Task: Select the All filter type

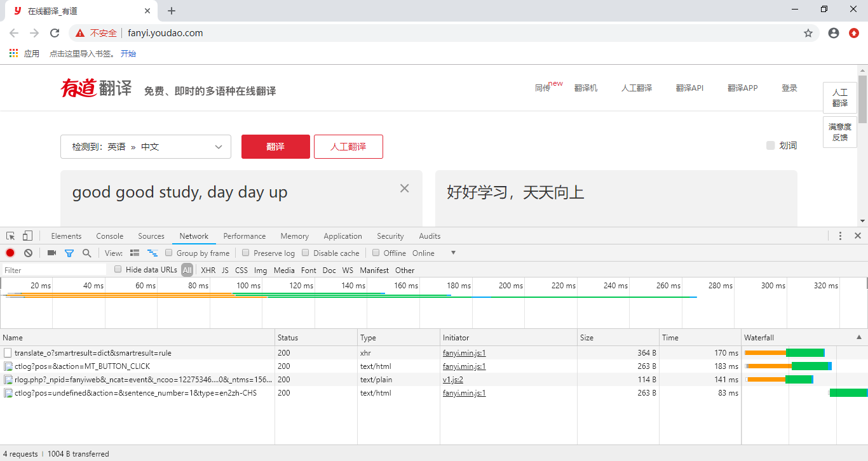Action: pyautogui.click(x=187, y=270)
